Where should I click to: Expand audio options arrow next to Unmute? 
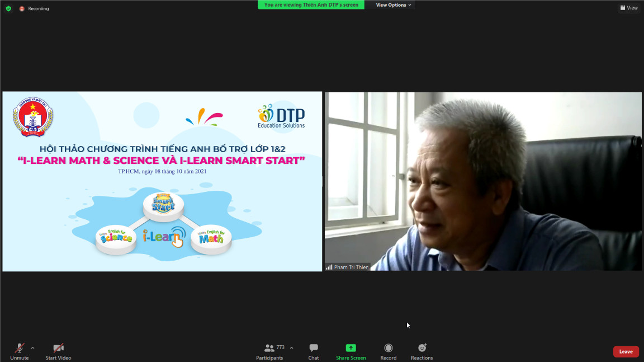(33, 348)
